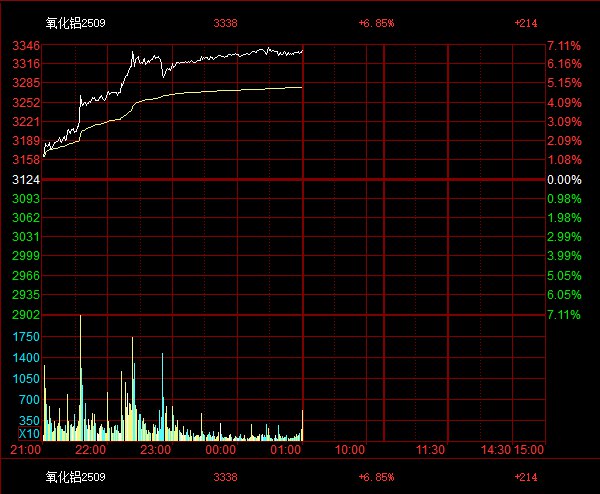Click the top +6.85% change value
Screen dimensions: 600x494
point(376,23)
